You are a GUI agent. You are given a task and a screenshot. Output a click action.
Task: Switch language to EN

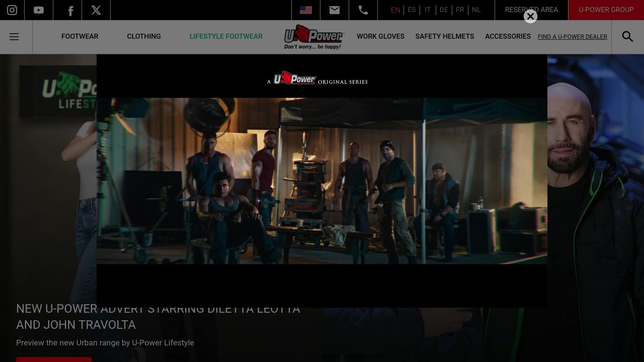(x=395, y=10)
